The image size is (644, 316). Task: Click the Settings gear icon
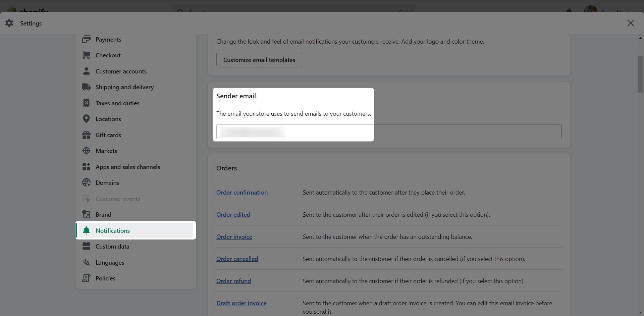coord(9,23)
